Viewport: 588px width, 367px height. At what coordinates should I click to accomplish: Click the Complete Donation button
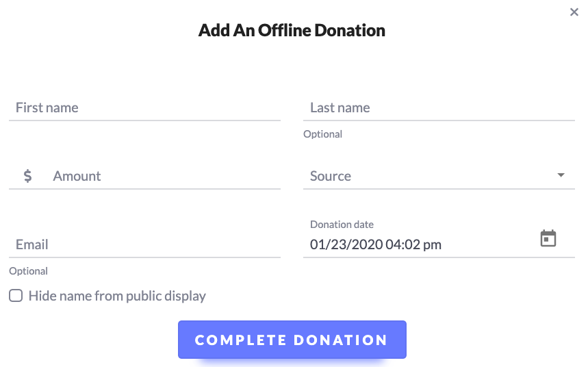tap(292, 340)
